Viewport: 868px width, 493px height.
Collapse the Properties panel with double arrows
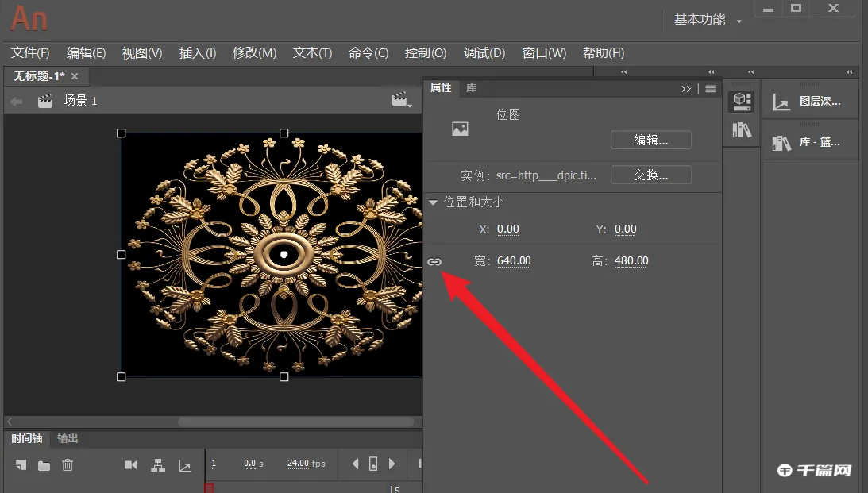click(685, 88)
